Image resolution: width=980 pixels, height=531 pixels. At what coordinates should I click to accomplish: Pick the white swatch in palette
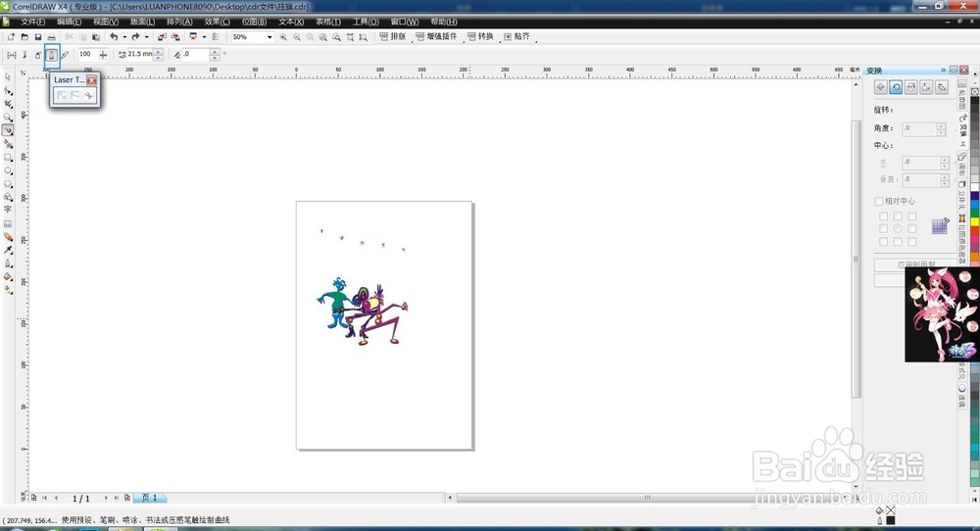coord(974,187)
